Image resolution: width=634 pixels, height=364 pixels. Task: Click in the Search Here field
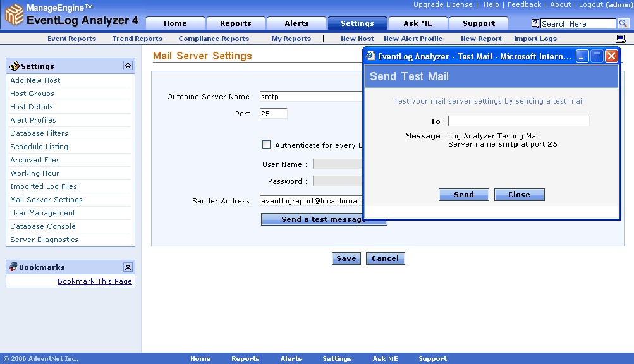pyautogui.click(x=578, y=24)
